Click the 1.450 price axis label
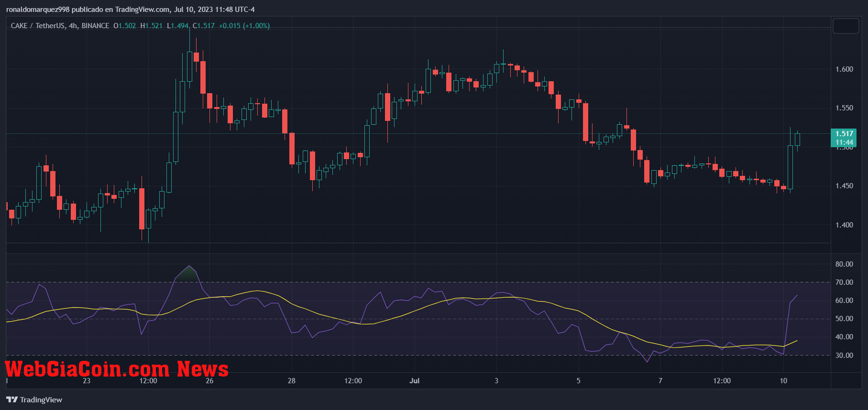Screen dimensions: 868x410 844,186
